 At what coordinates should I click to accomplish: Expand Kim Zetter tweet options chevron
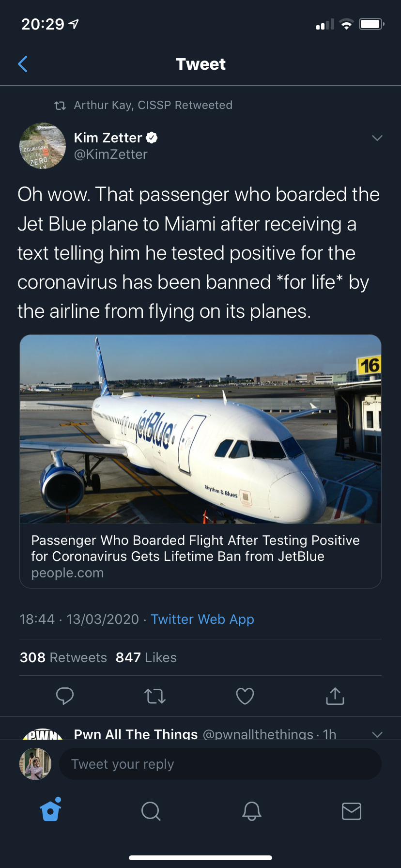[x=377, y=138]
